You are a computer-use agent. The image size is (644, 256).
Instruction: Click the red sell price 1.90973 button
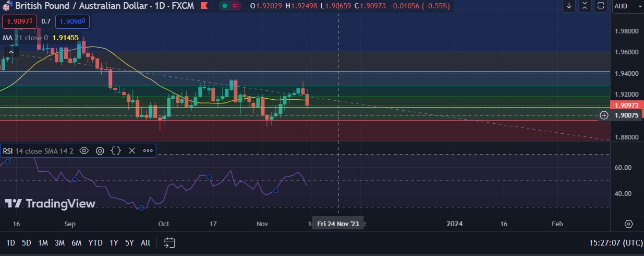(19, 21)
